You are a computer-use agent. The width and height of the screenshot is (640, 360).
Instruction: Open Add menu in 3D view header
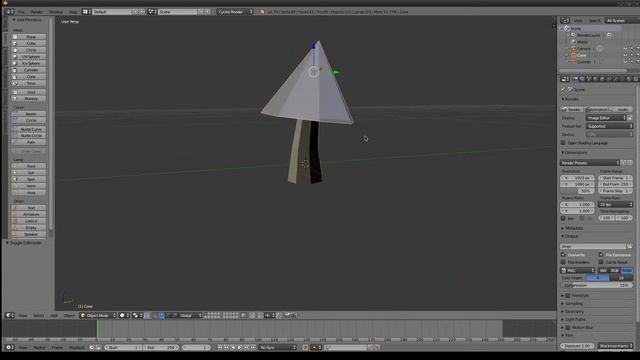pos(54,316)
